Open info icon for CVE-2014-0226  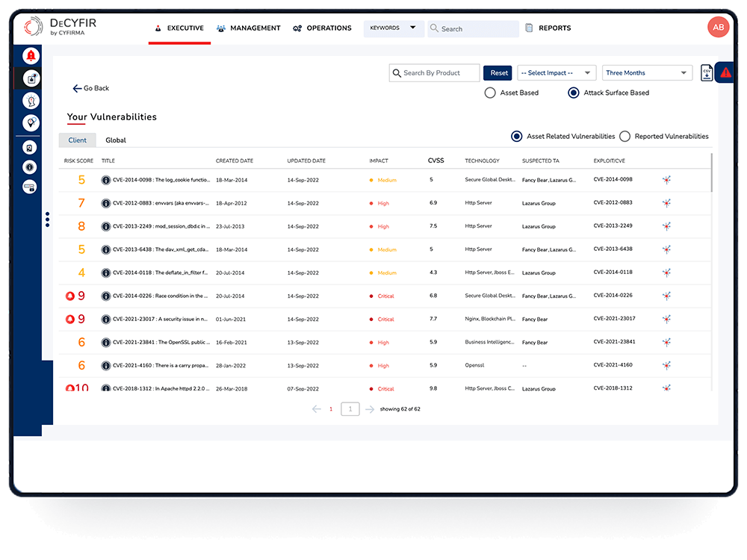point(106,296)
